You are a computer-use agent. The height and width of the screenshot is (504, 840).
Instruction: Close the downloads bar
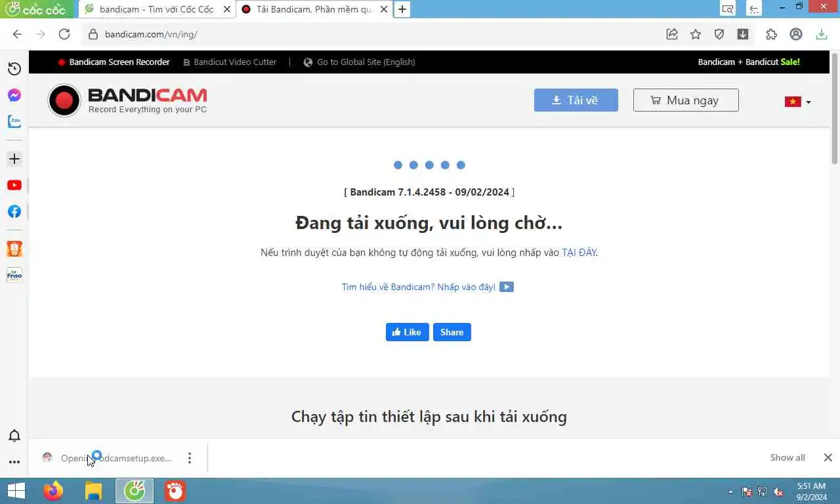[828, 457]
